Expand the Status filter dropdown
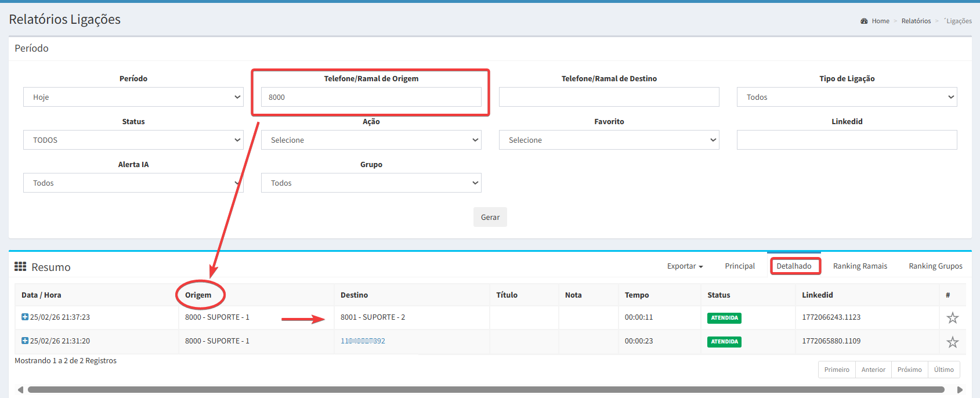Viewport: 980px width, 398px height. [x=133, y=140]
